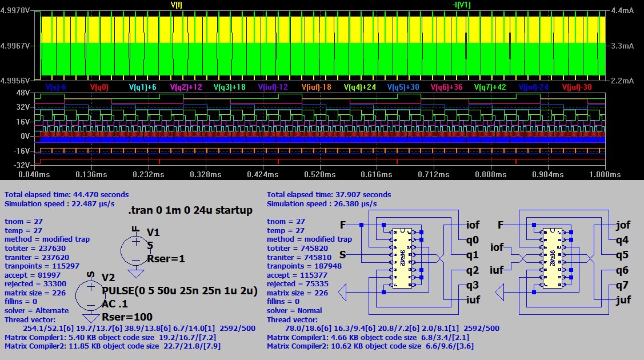This screenshot has width=644, height=360.
Task: Click the wire crossover right of left chip
Action: [x=439, y=259]
